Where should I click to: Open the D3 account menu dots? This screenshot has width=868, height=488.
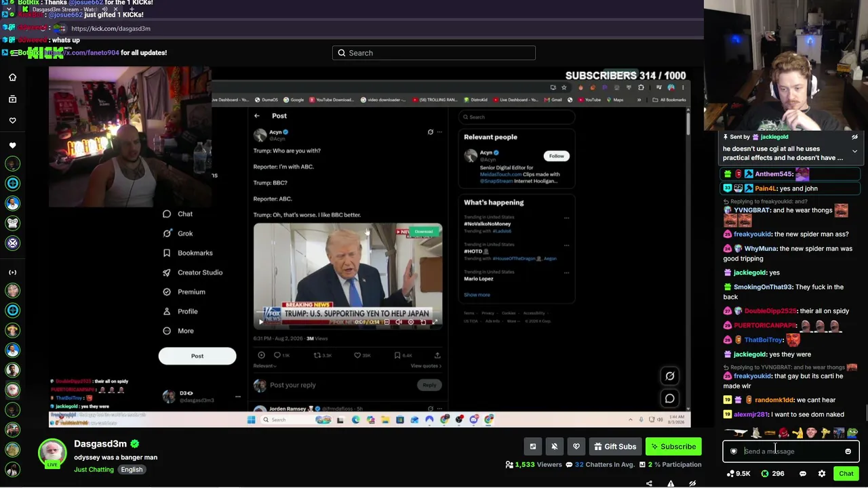point(237,396)
